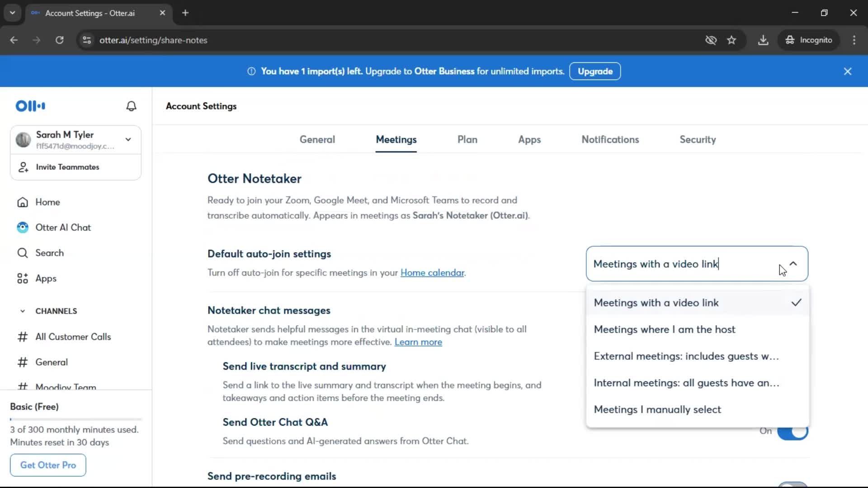This screenshot has height=488, width=868.
Task: Click the hash icon next to General channel
Action: tap(23, 362)
